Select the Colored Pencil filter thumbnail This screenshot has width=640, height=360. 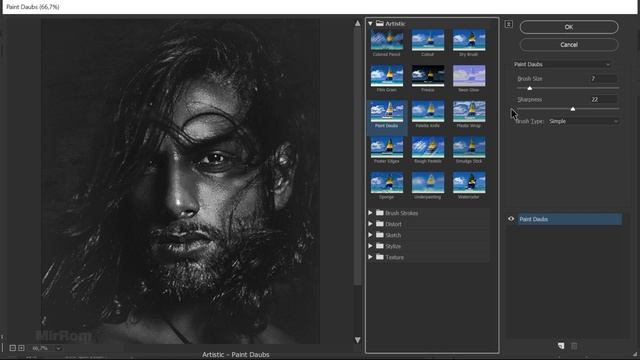(387, 40)
